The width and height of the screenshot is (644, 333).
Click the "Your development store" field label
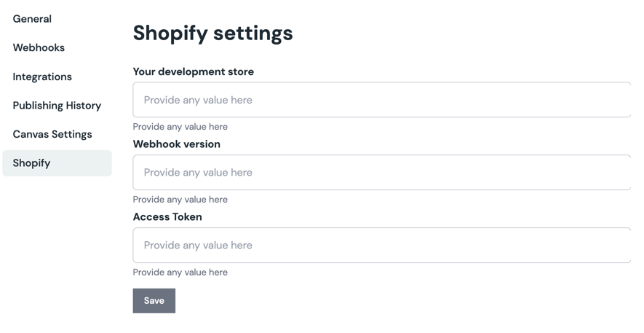193,71
